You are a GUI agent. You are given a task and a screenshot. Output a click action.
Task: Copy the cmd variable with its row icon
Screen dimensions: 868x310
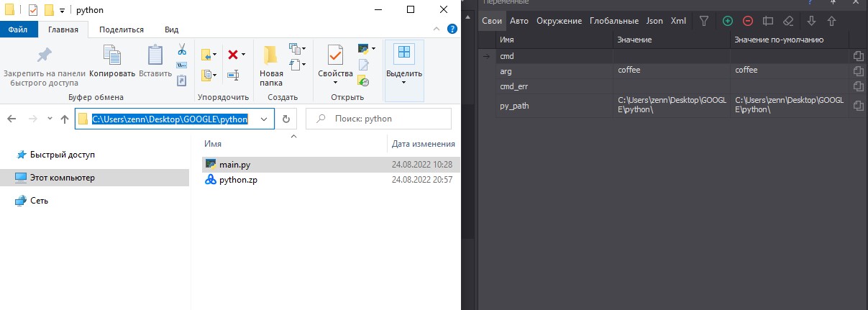[858, 56]
